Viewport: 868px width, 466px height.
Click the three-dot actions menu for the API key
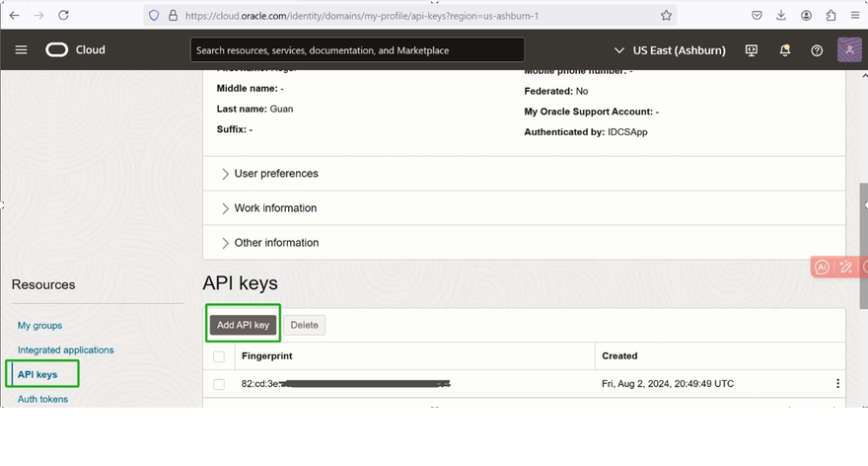pyautogui.click(x=837, y=384)
